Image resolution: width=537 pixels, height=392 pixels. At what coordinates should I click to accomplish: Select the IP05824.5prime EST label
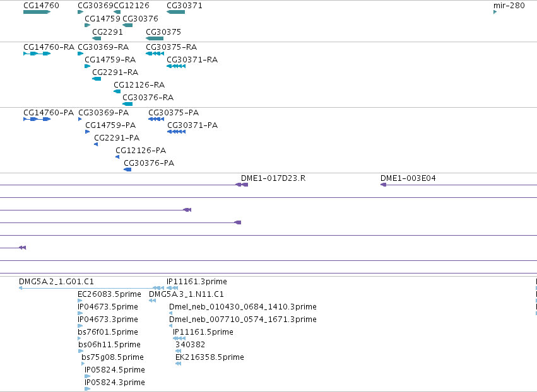pyautogui.click(x=115, y=370)
